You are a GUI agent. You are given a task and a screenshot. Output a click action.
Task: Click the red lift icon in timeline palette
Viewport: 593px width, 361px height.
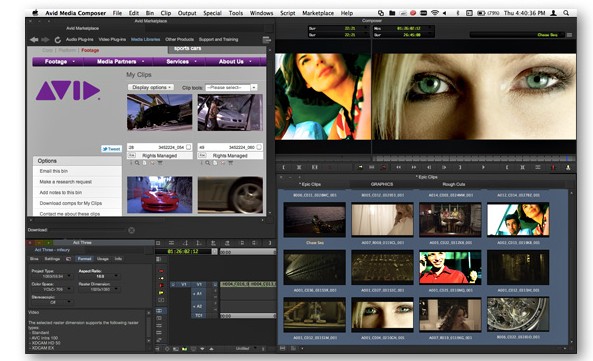(x=161, y=271)
